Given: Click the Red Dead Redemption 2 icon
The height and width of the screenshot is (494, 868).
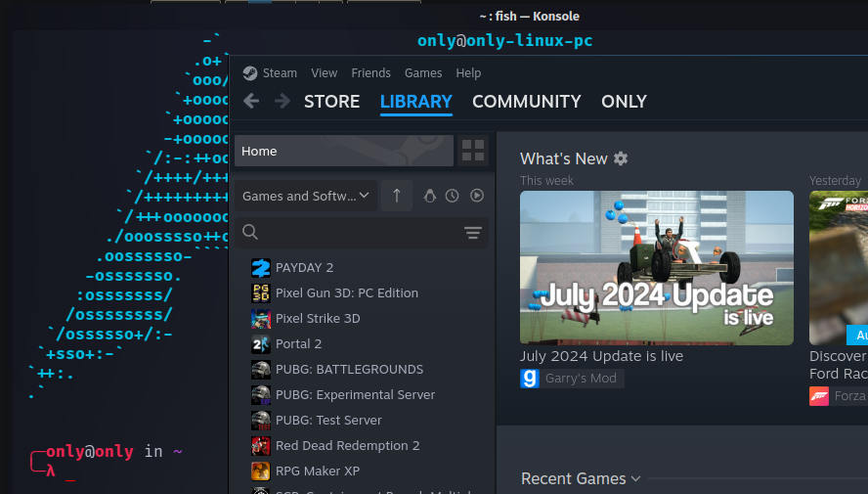Looking at the screenshot, I should (261, 446).
